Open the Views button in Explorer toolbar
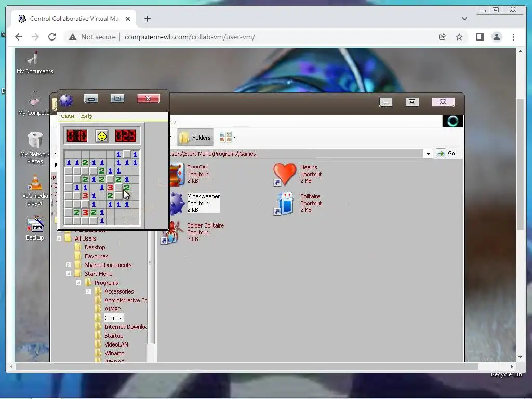 [x=228, y=137]
